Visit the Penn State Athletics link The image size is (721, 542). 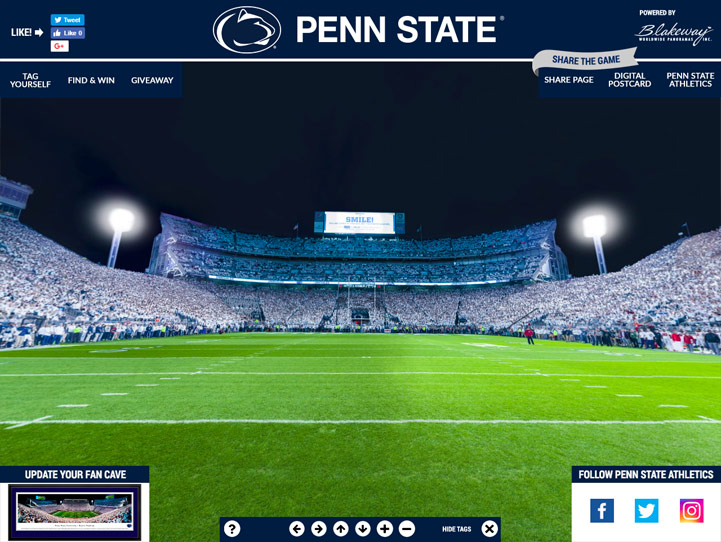(x=690, y=80)
